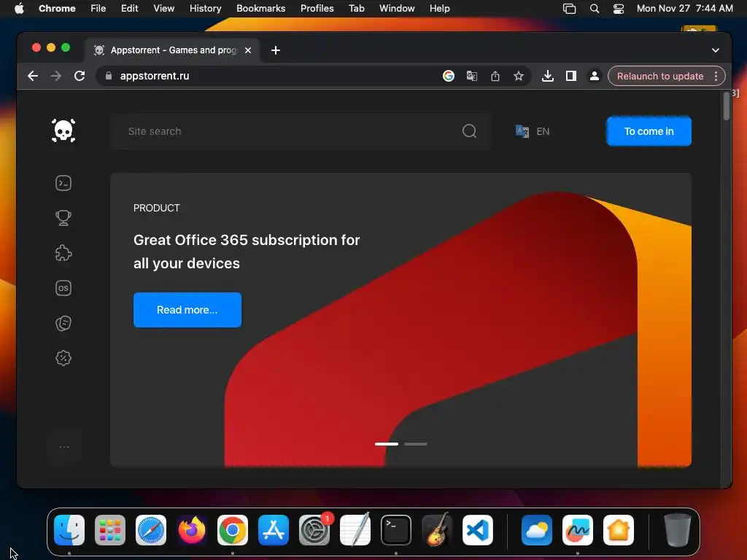Open the View menu
Screen dimensions: 747x560
coord(164,9)
